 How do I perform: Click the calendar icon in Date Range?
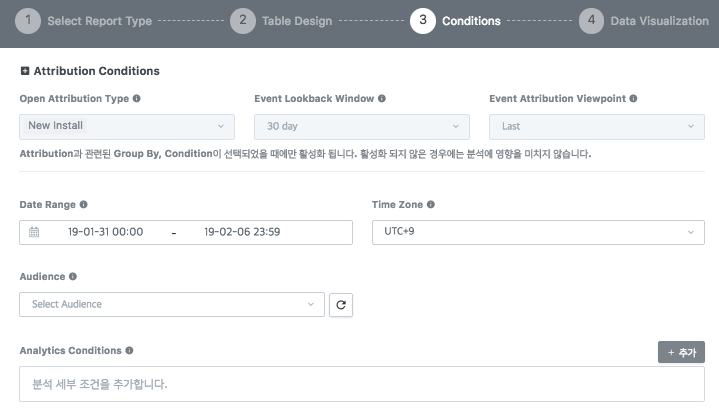pos(34,232)
